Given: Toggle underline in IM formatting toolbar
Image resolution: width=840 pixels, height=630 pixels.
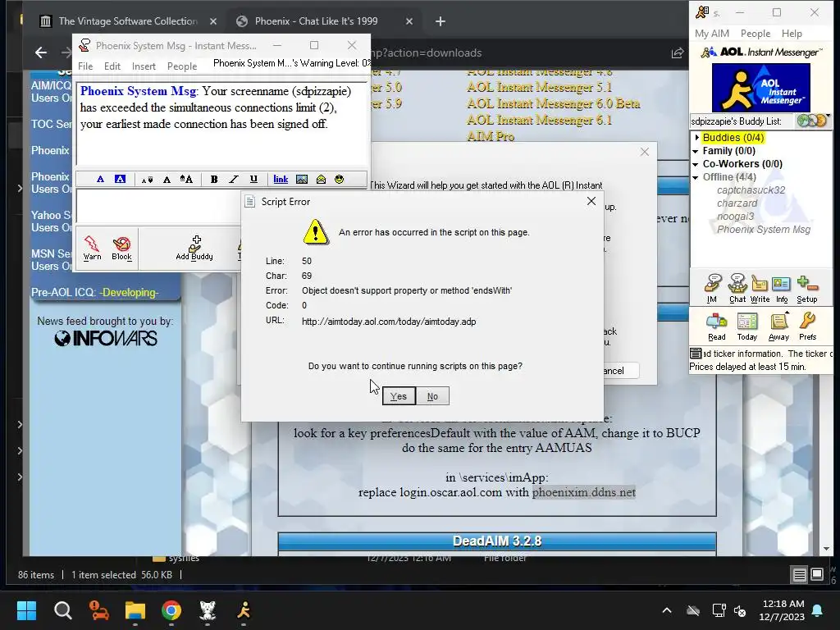Looking at the screenshot, I should [x=253, y=180].
